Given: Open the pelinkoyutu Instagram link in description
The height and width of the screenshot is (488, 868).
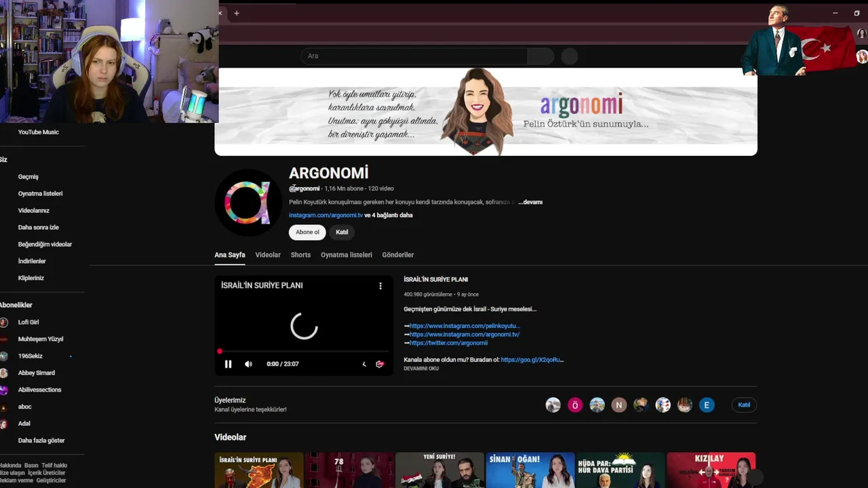Looking at the screenshot, I should tap(465, 326).
